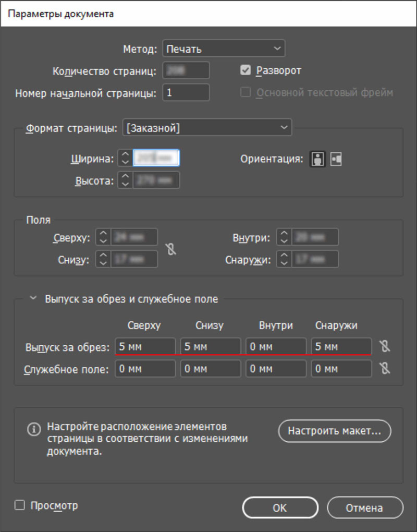Click the Основной текстовый фрейм checkbox
Screen dimensions: 417x532
[245, 93]
